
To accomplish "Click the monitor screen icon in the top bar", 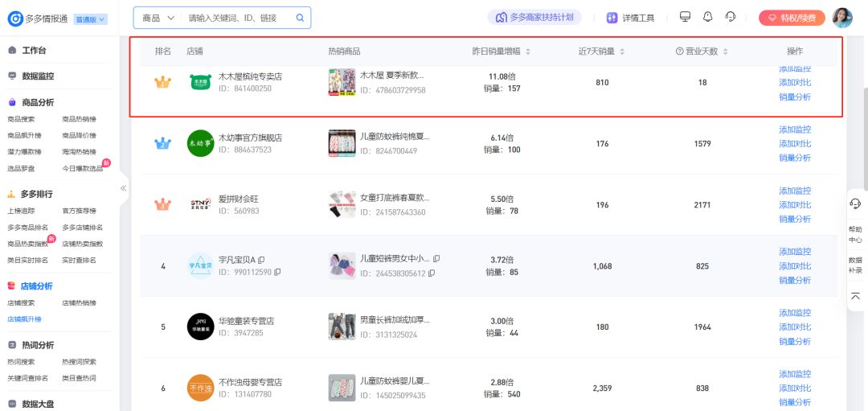I will (x=685, y=17).
